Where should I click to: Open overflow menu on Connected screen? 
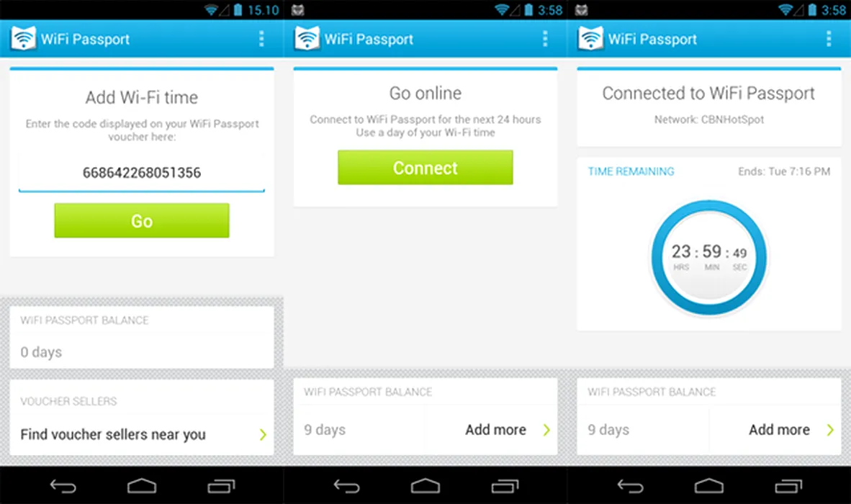828,38
